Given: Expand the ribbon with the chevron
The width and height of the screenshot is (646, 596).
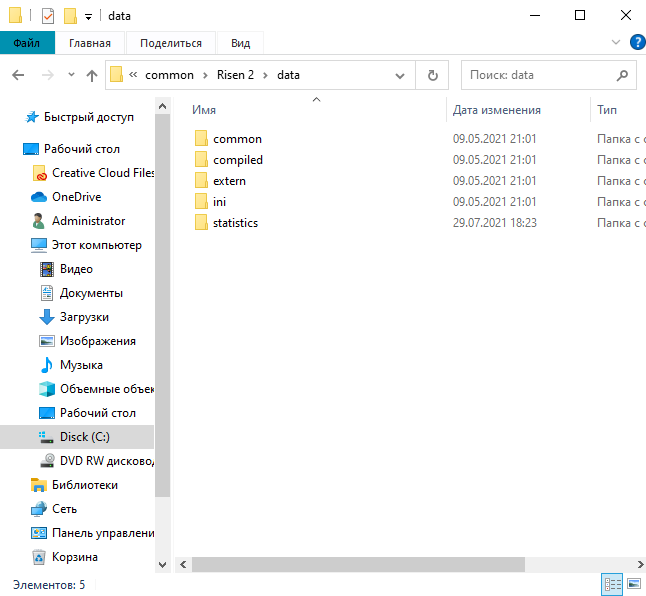Looking at the screenshot, I should pyautogui.click(x=616, y=42).
